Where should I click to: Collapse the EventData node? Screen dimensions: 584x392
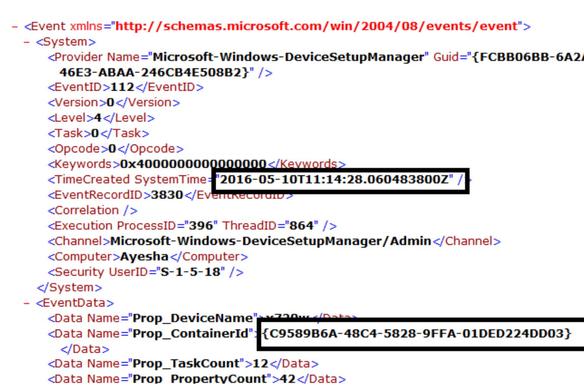point(27,303)
